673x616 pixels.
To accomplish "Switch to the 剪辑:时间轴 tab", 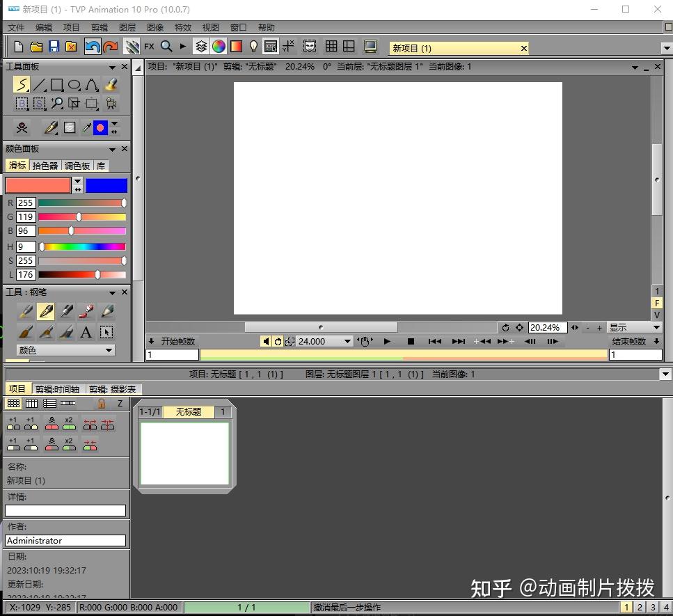I will coord(57,389).
